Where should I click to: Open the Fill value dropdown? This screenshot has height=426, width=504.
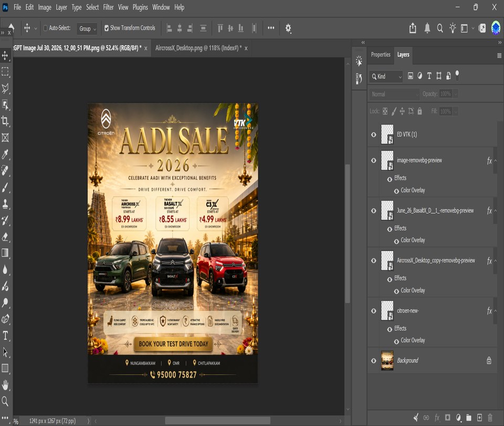[x=456, y=111]
